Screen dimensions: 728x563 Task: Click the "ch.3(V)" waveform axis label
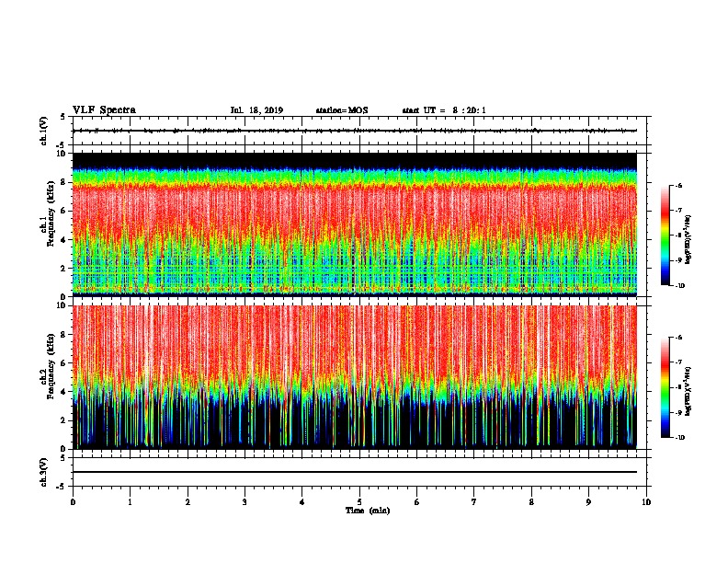[x=44, y=472]
